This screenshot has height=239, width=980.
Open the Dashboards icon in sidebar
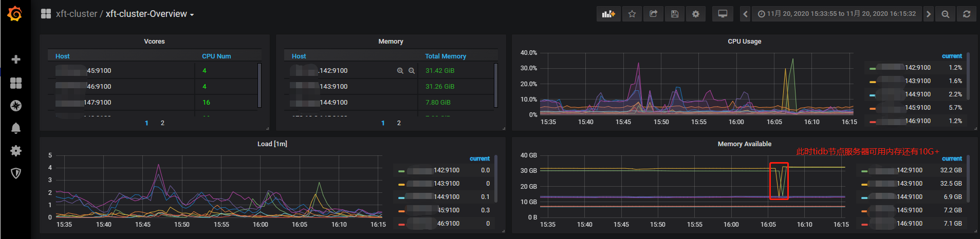click(x=16, y=83)
